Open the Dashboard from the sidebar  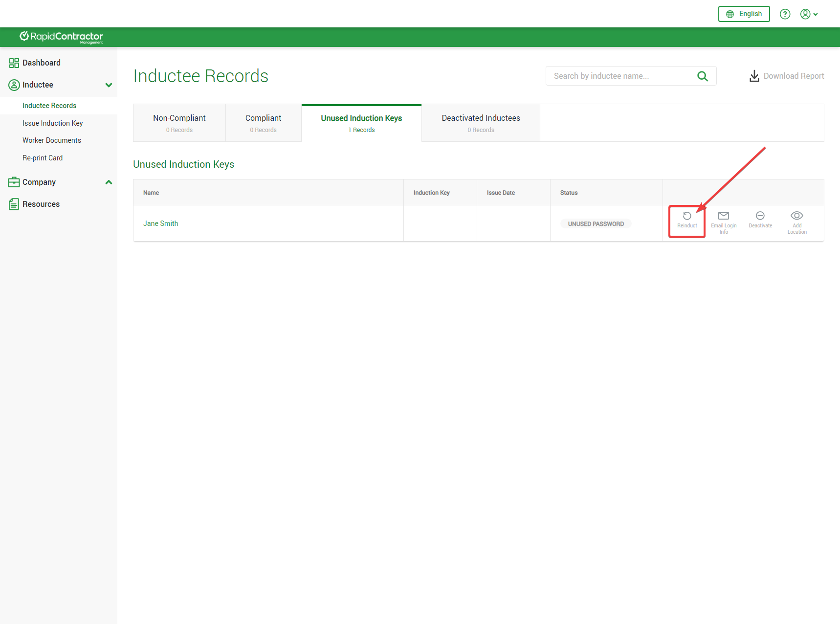tap(41, 63)
